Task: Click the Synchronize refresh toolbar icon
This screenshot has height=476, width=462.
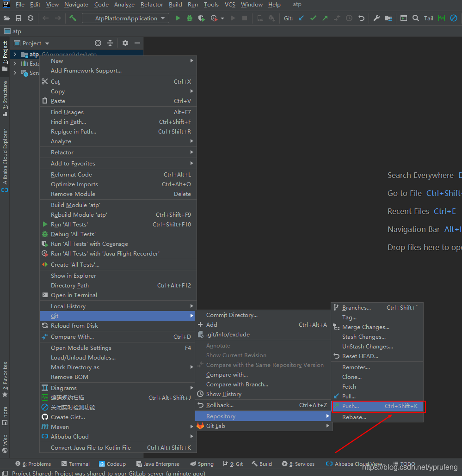Action: tap(31, 18)
